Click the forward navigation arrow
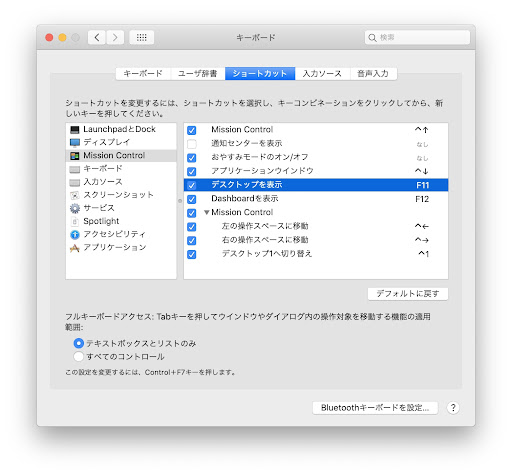Viewport: 512px width, 475px height. pyautogui.click(x=115, y=37)
